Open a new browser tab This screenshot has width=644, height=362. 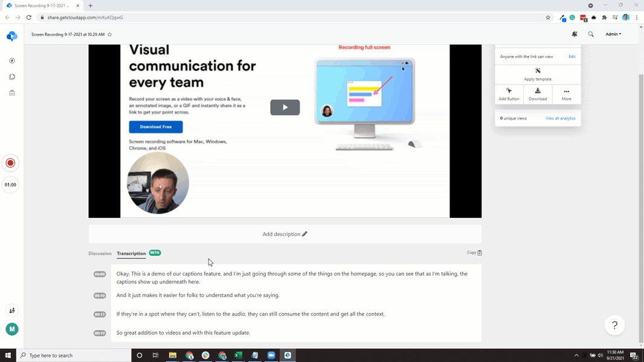point(91,6)
